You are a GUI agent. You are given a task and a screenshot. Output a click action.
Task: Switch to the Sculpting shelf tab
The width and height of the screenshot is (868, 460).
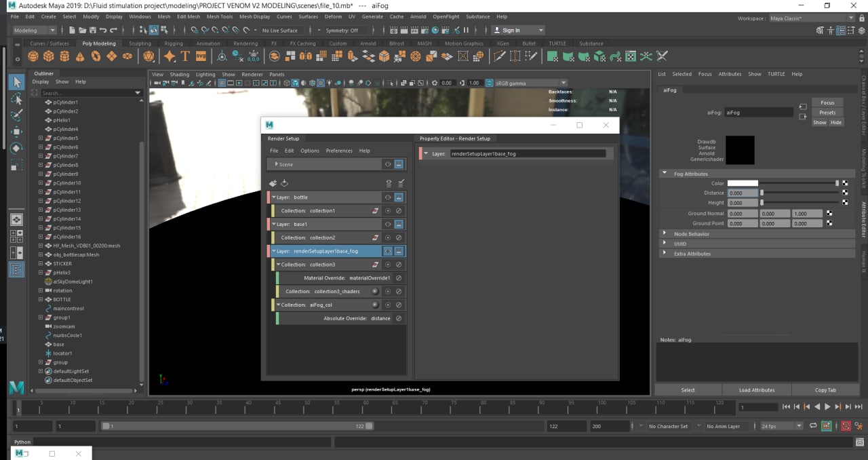click(140, 43)
